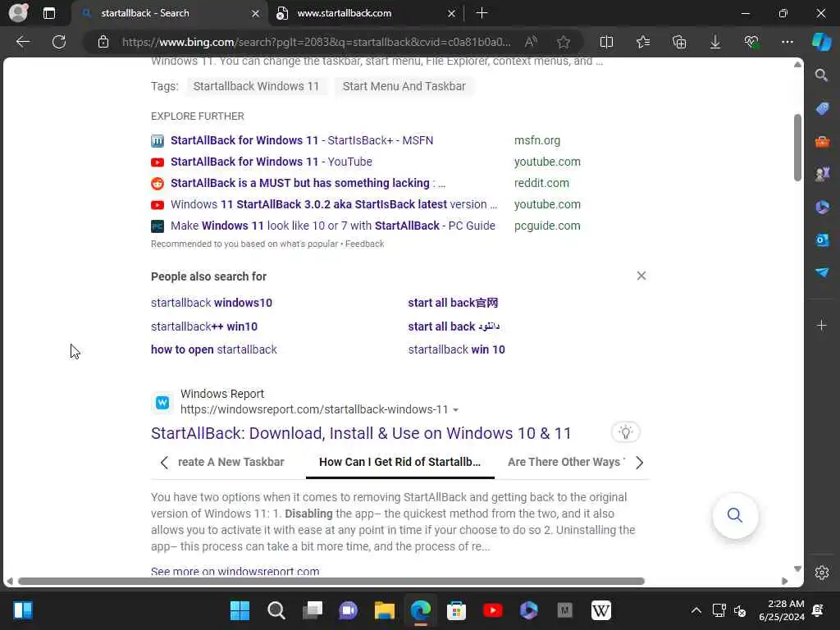Open YouTube app from taskbar

coord(492,610)
